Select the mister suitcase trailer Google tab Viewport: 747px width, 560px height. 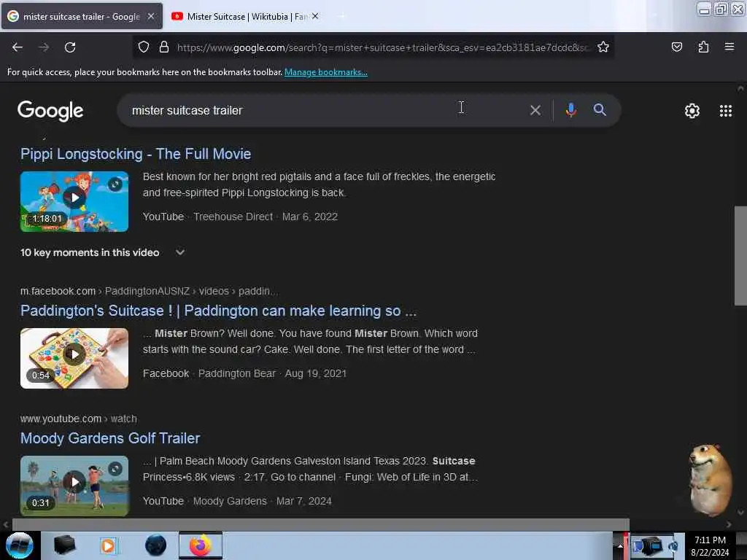tap(81, 16)
